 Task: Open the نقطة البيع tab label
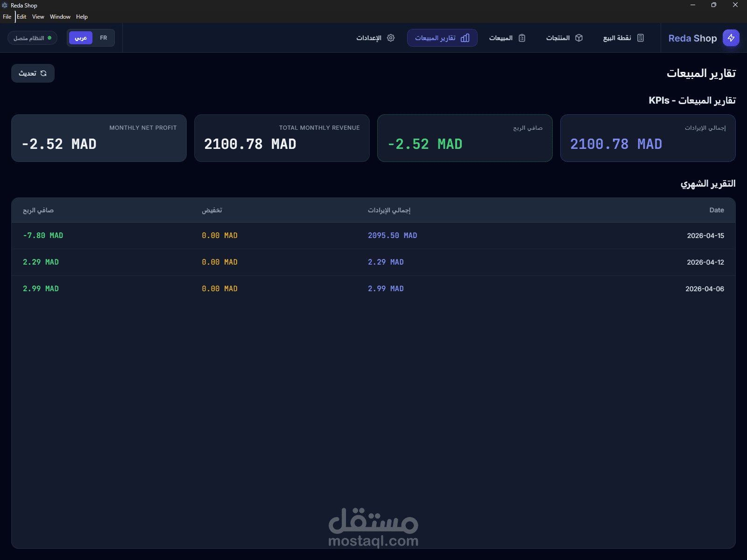click(x=617, y=38)
